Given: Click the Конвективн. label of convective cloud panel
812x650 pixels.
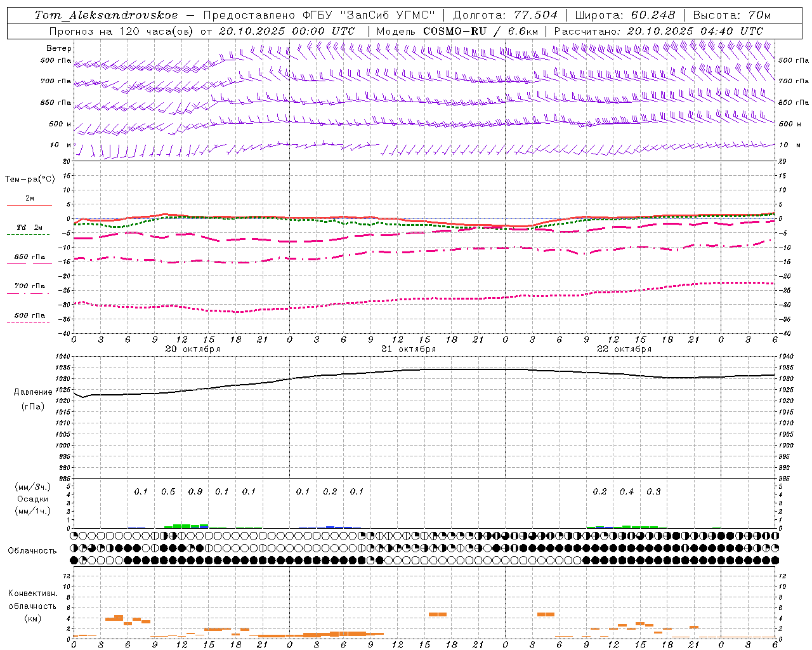Looking at the screenshot, I should coord(32,594).
